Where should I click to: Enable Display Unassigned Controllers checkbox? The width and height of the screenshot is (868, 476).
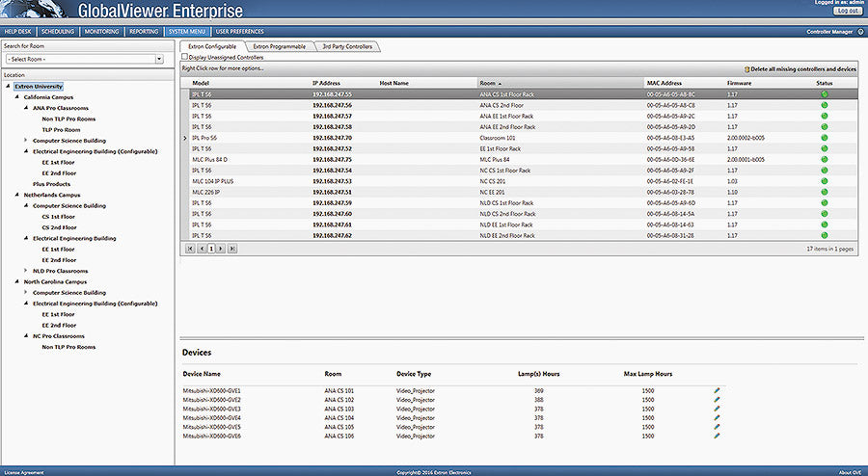point(185,57)
